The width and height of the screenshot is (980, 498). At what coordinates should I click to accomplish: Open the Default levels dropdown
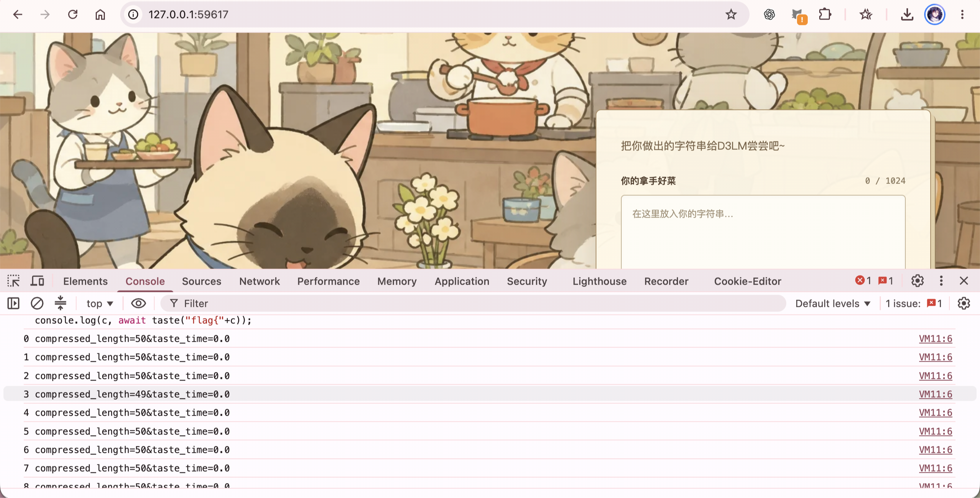pyautogui.click(x=833, y=303)
